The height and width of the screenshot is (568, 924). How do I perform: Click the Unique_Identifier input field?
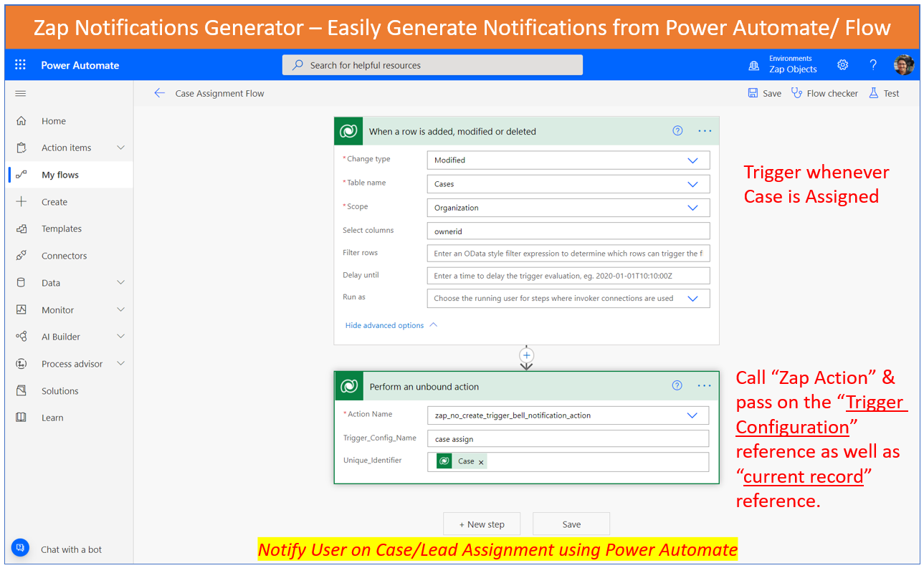[568, 461]
